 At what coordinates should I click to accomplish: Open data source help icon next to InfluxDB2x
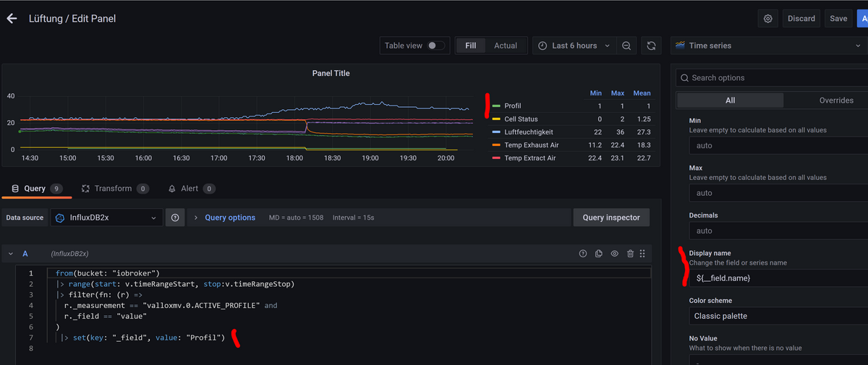tap(175, 218)
